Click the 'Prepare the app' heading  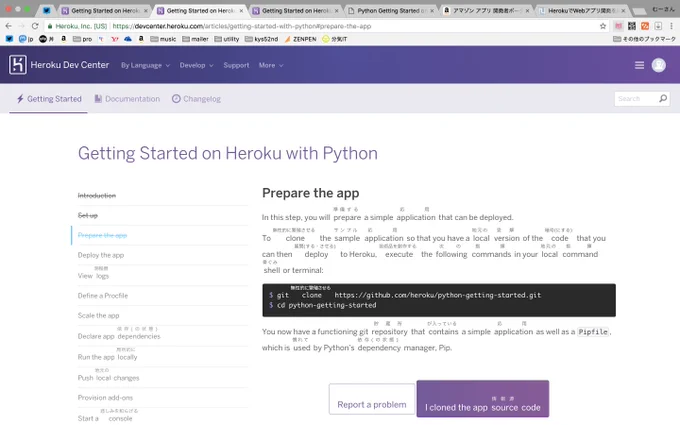click(x=311, y=193)
